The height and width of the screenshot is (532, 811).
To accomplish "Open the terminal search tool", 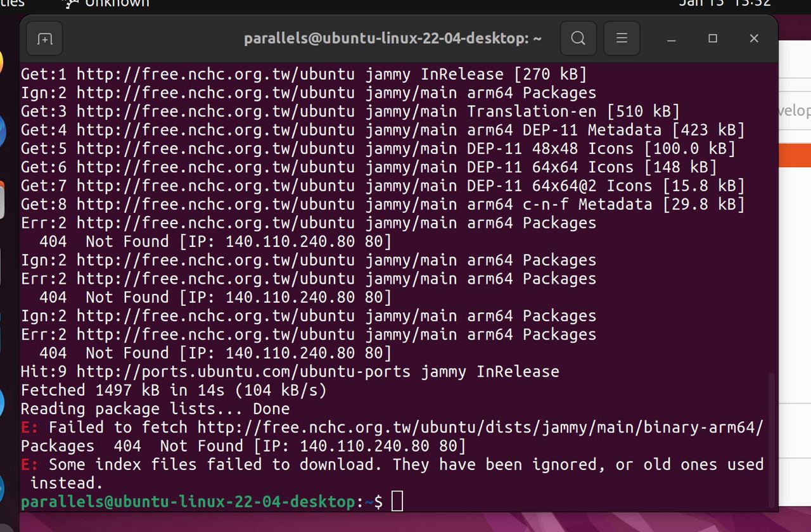I will (x=578, y=39).
